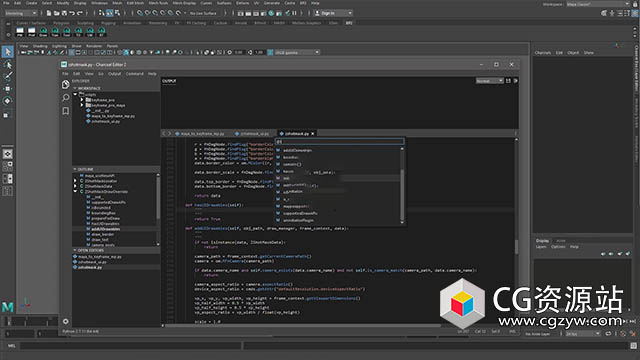Screen dimensions: 640x360
Task: Open settings gear at Charcoal Editor bottom-left
Action: [x=65, y=321]
